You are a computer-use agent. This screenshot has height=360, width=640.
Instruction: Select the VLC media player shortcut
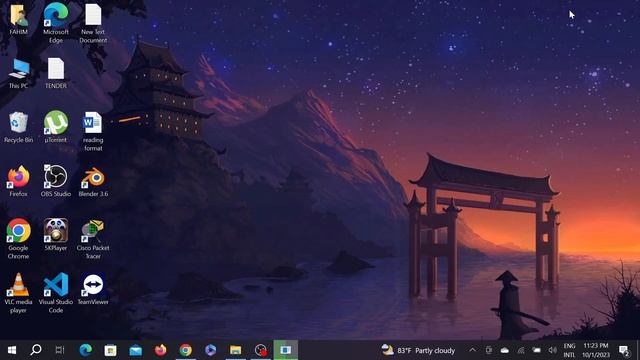[x=18, y=293]
